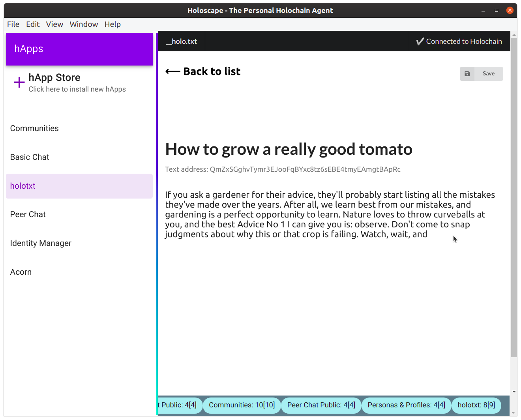Maximize the Holoscape window
The image size is (521, 420).
[x=497, y=11]
